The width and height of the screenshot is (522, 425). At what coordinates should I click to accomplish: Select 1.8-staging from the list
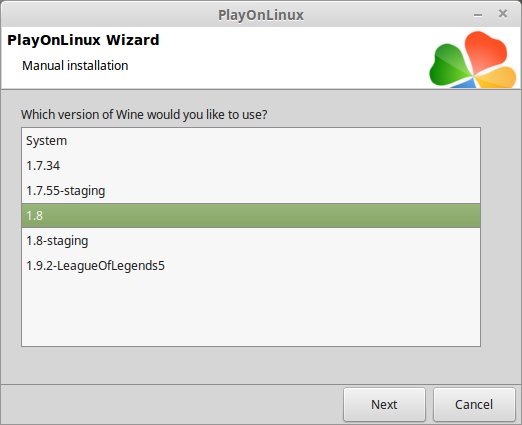click(x=251, y=241)
